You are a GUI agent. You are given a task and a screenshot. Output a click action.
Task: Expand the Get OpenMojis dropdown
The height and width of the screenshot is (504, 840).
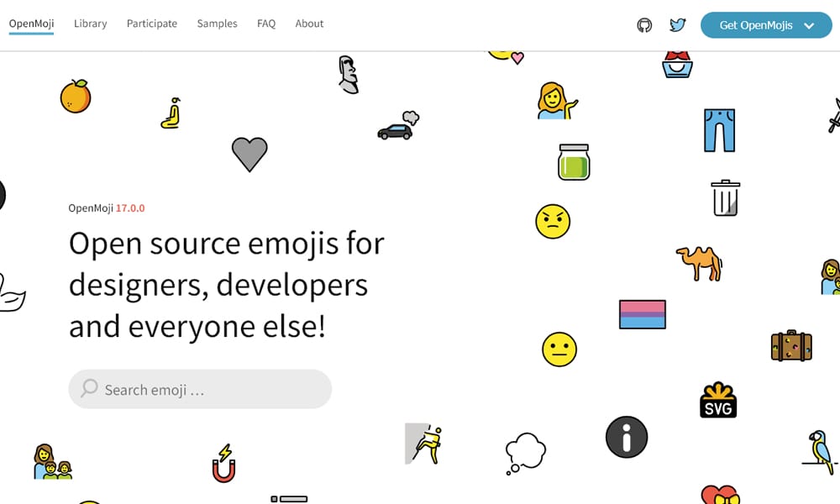click(766, 25)
